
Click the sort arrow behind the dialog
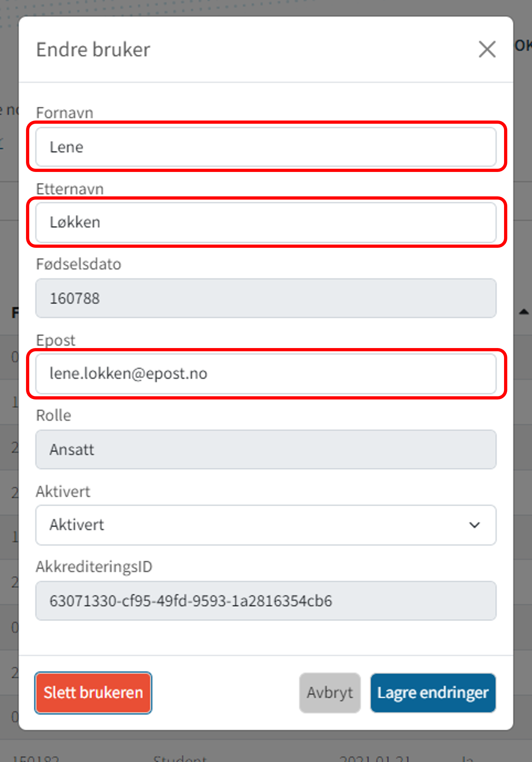pyautogui.click(x=524, y=312)
